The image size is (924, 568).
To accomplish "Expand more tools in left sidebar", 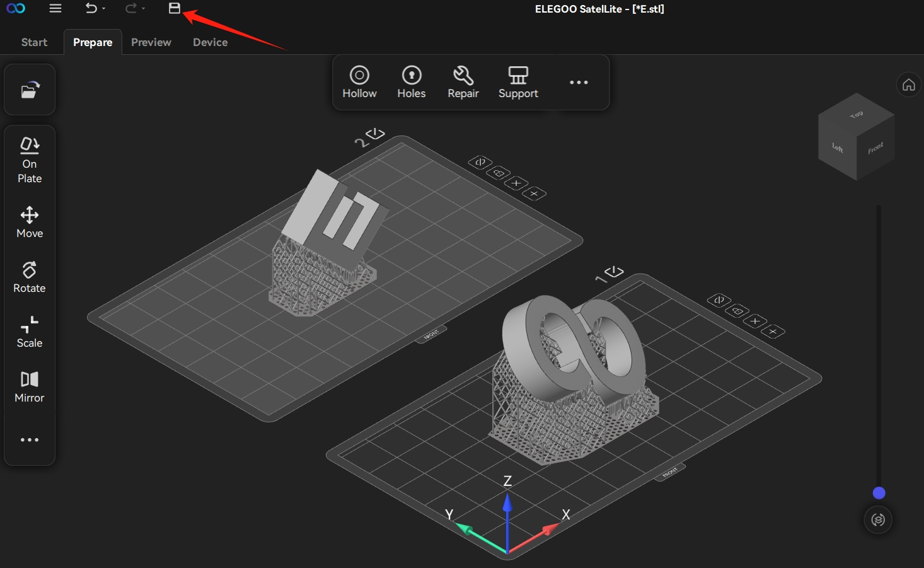I will point(30,440).
